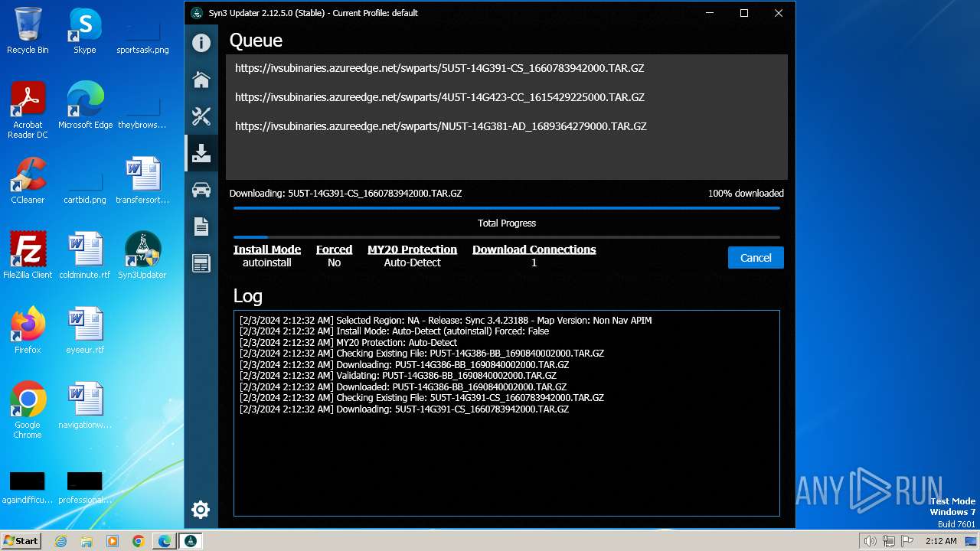Open the Utility tools wrench icon
The height and width of the screenshot is (551, 980).
[201, 116]
